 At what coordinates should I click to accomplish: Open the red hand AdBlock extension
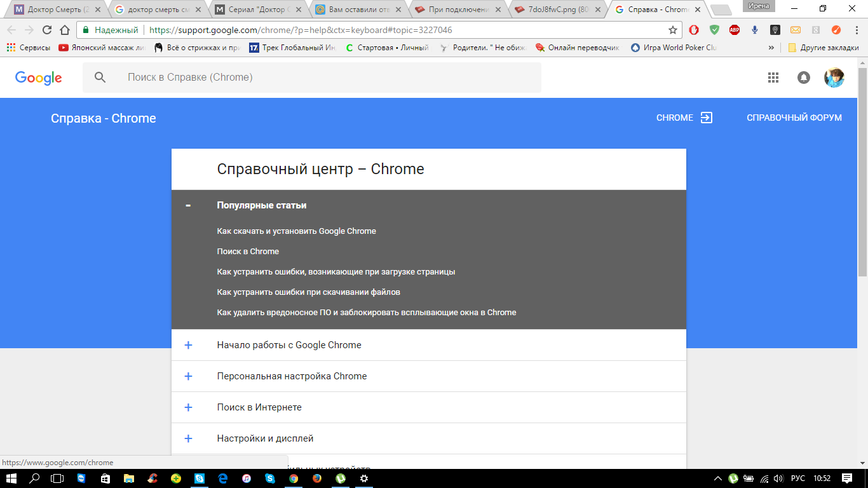point(695,30)
